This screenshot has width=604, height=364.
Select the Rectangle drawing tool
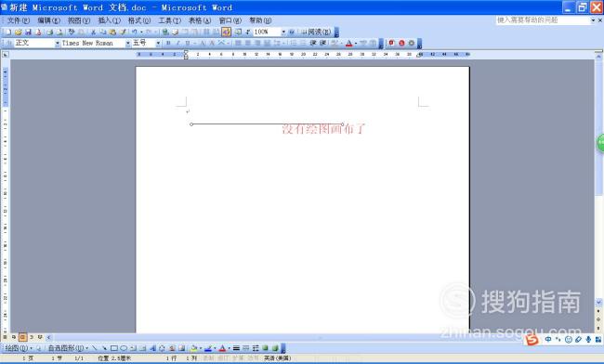(x=114, y=348)
